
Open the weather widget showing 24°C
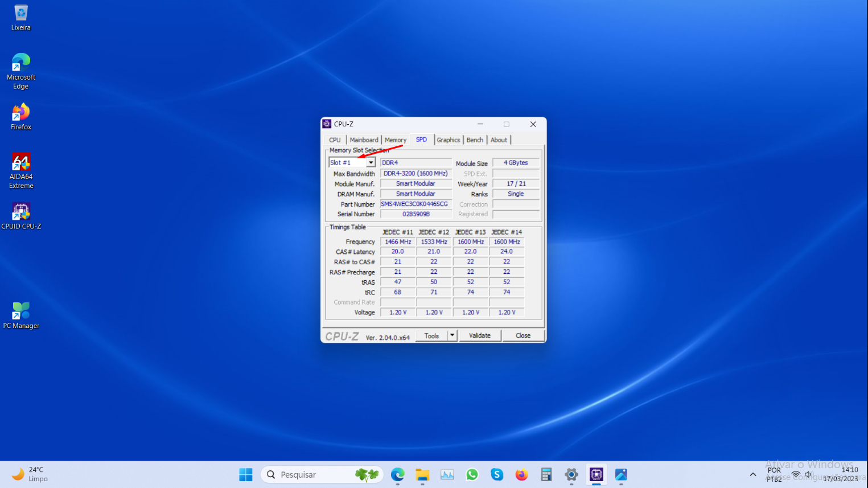[30, 474]
